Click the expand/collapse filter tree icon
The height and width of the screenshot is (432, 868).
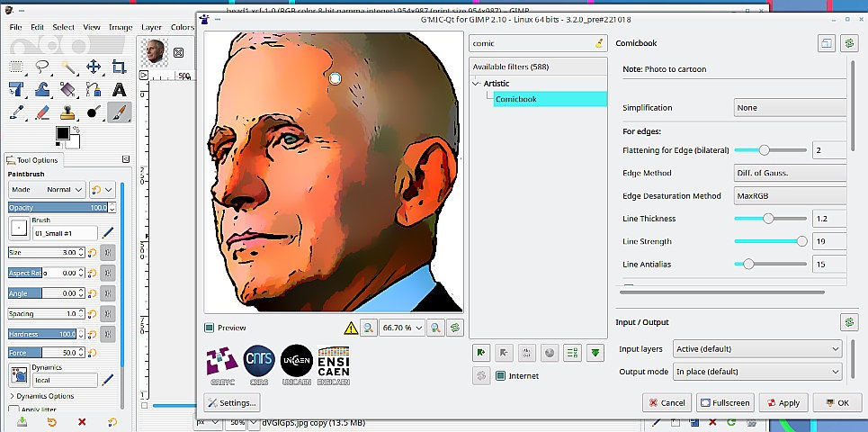(x=572, y=352)
